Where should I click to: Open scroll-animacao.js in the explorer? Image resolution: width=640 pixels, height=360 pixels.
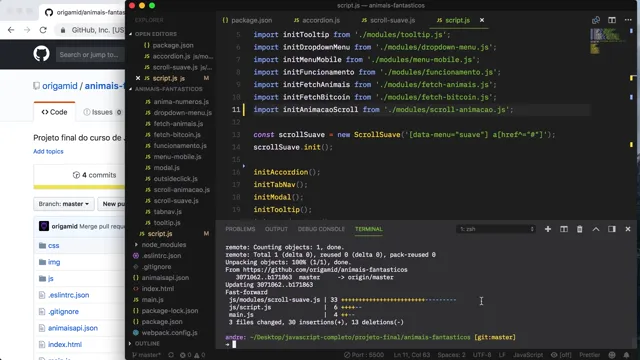point(182,189)
